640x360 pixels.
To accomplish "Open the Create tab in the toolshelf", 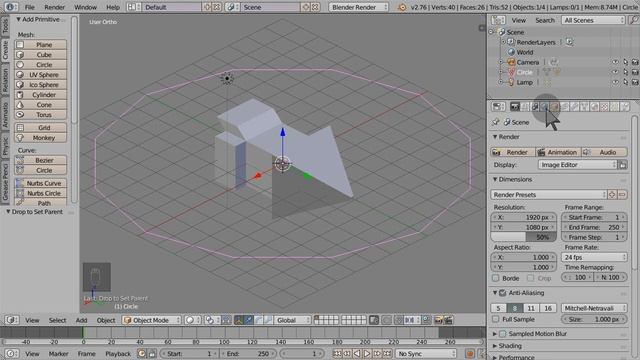I will pyautogui.click(x=5, y=50).
